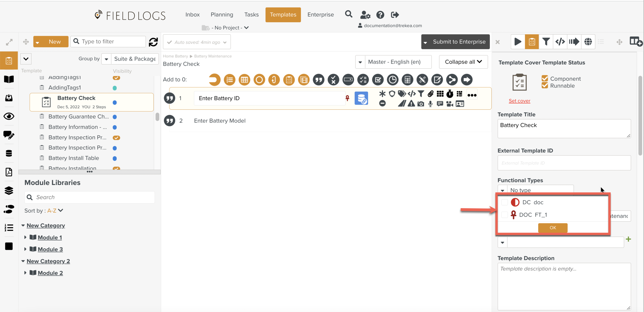Open the Planning menu item
This screenshot has height=312, width=644.
pos(222,14)
